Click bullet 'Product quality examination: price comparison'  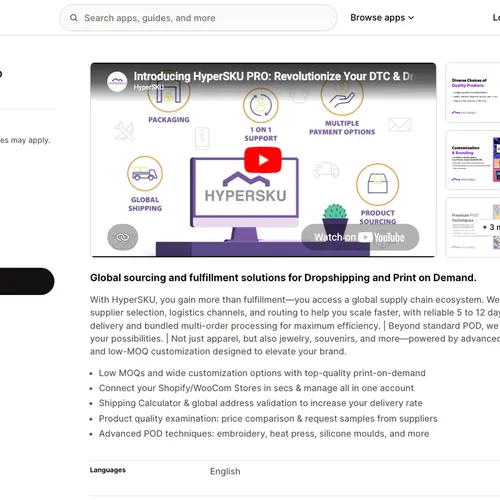coord(268,419)
